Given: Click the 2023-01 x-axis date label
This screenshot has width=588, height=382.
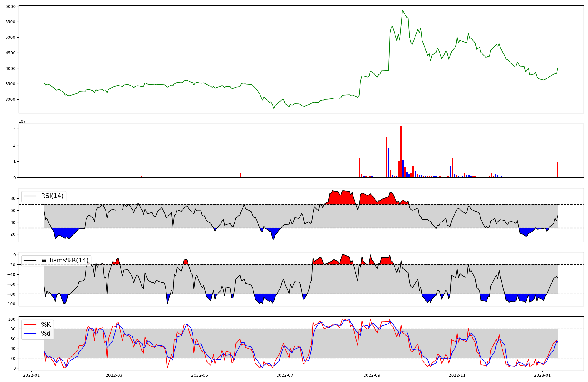Looking at the screenshot, I should [x=542, y=375].
